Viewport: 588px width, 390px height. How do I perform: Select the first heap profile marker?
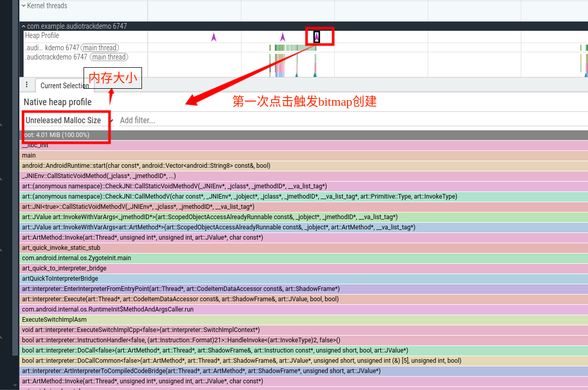tap(214, 37)
